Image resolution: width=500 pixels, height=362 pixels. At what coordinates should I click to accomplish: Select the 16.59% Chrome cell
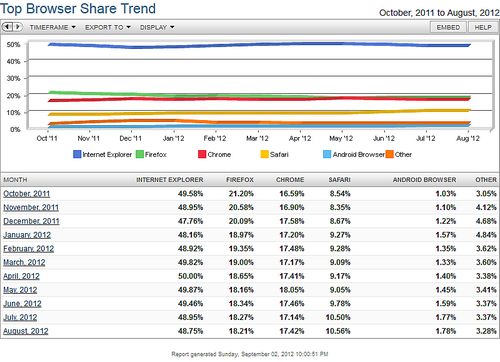pos(292,194)
